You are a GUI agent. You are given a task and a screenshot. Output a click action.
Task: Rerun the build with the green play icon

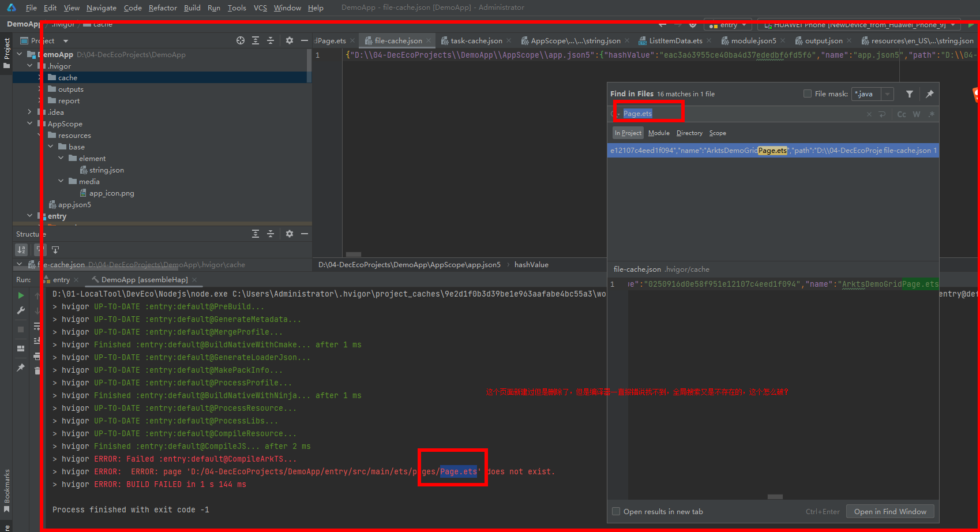tap(21, 295)
